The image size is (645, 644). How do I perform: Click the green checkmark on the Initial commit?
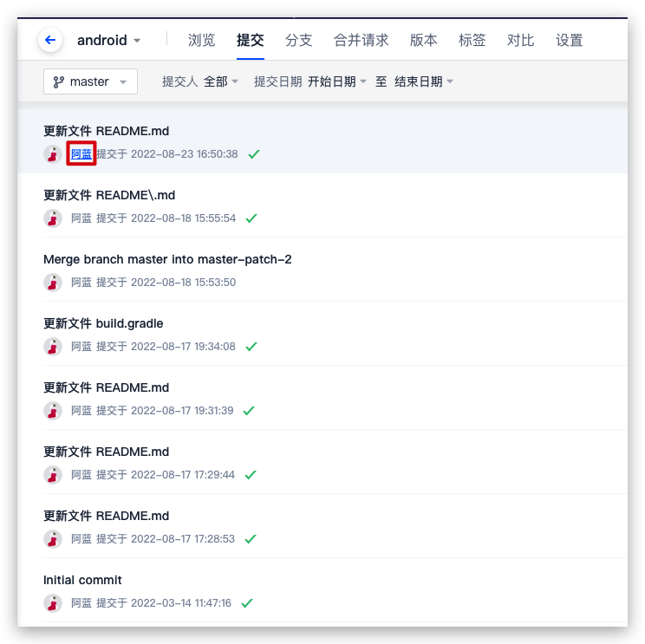(x=247, y=603)
